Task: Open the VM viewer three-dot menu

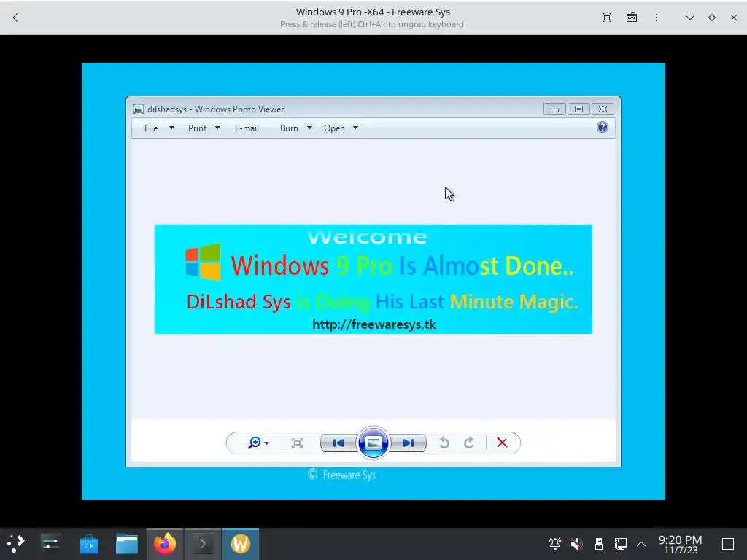Action: 657,17
